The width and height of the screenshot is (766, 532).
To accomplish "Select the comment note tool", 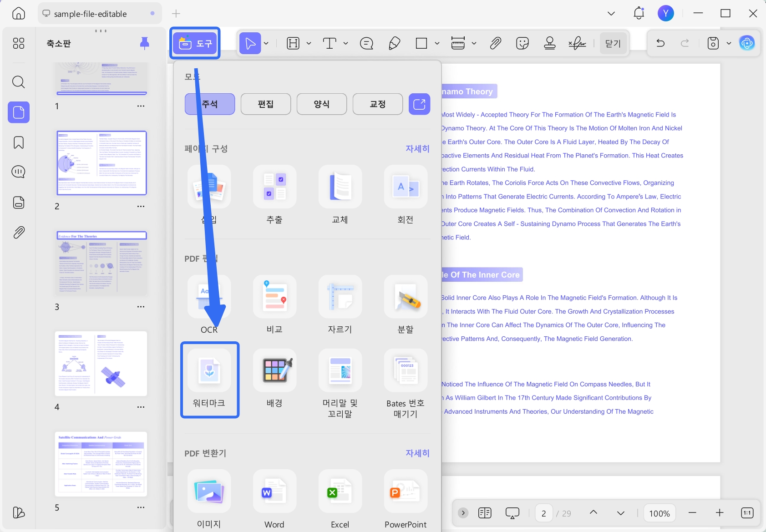I will 366,43.
